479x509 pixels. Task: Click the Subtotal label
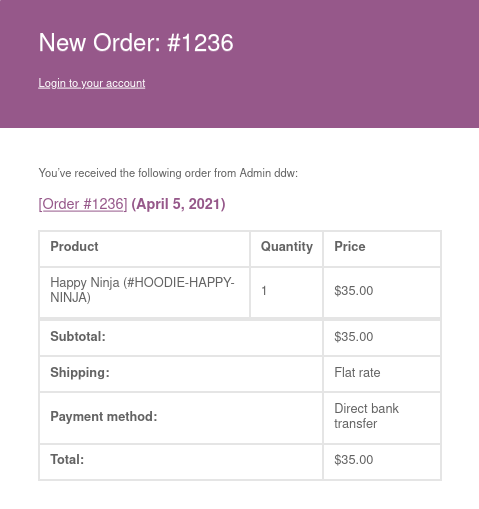[x=78, y=337]
